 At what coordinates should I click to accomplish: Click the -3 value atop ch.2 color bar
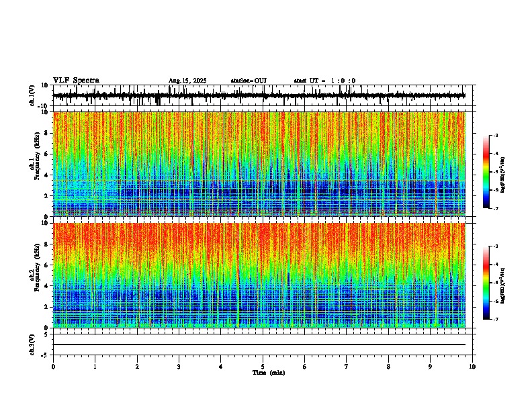(496, 246)
